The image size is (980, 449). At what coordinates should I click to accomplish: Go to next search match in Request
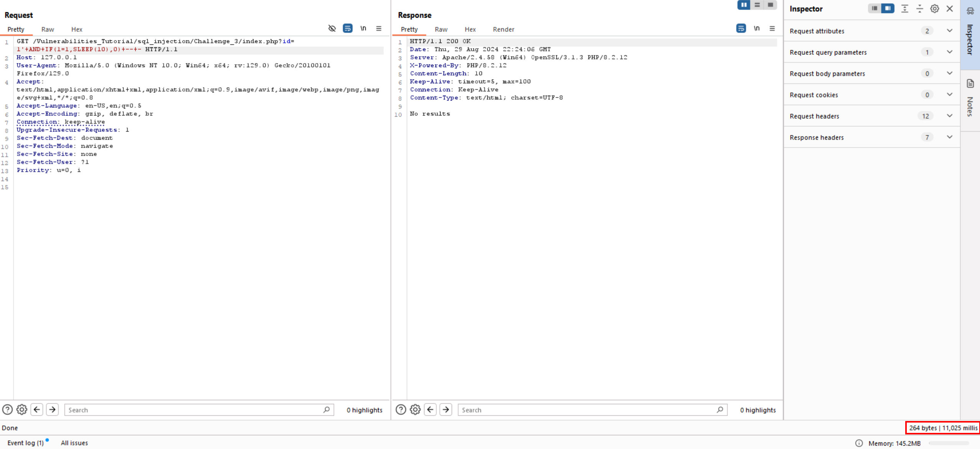click(53, 410)
